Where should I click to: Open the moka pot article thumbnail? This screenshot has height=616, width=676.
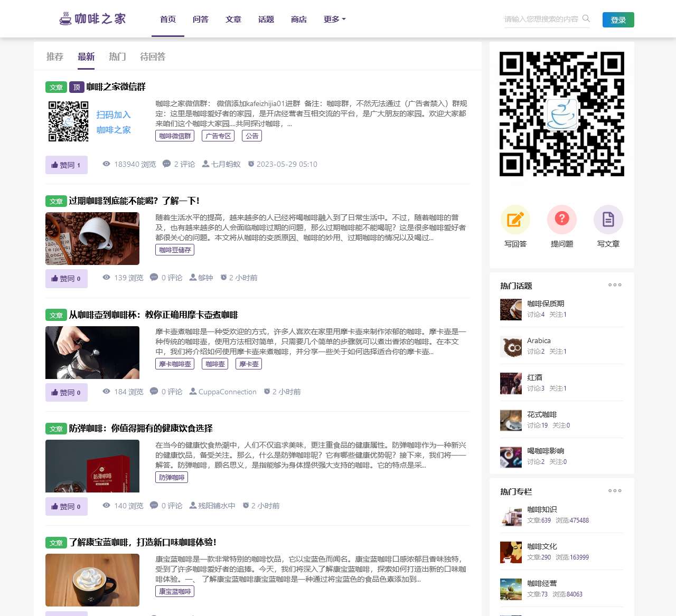[92, 353]
